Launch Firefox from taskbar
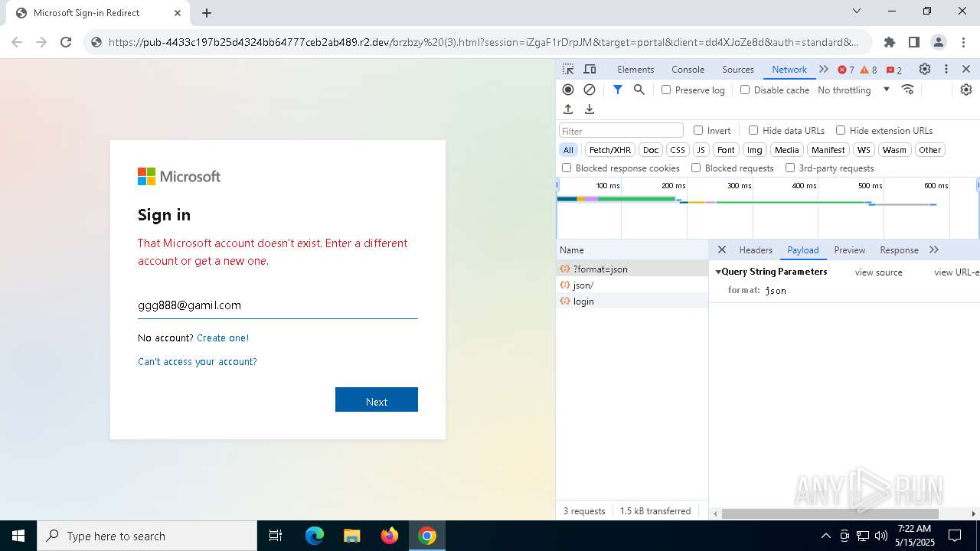The height and width of the screenshot is (551, 980). tap(390, 536)
